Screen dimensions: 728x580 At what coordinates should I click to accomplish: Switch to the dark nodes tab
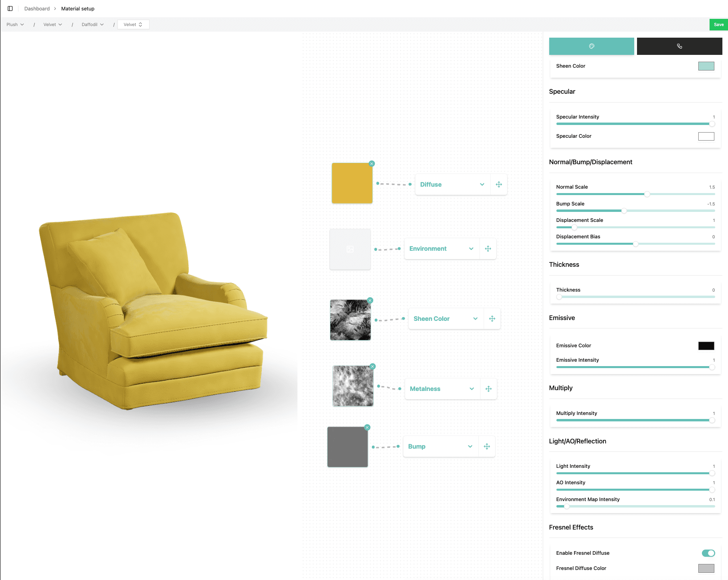click(679, 46)
